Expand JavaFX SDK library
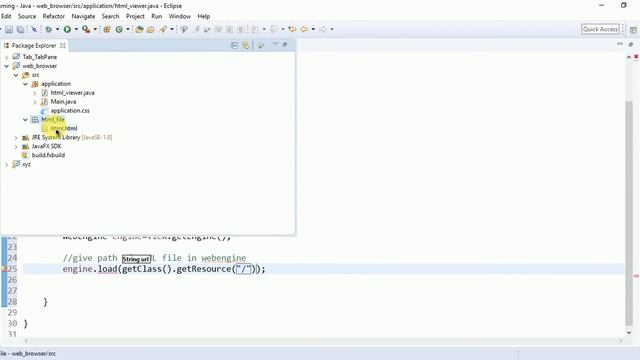Screen dimensions: 640x360 [16, 147]
